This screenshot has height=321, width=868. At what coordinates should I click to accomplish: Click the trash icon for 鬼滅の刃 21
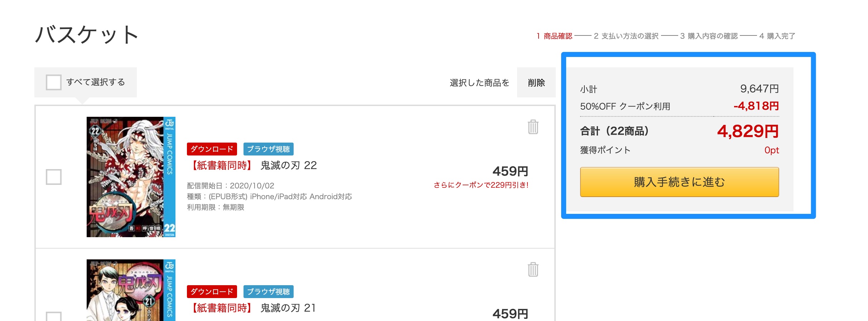(x=533, y=269)
